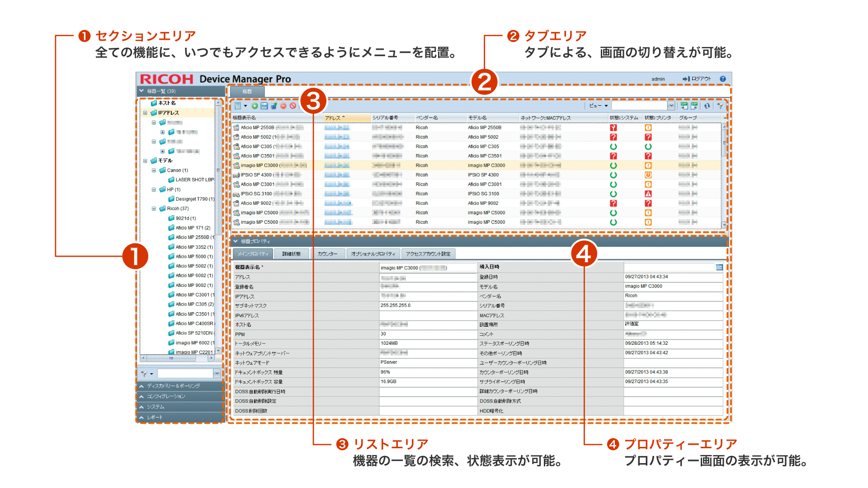Viewport: 868px width, 488px height.
Task: Open the calendar picker for 導入日時
Action: click(720, 267)
